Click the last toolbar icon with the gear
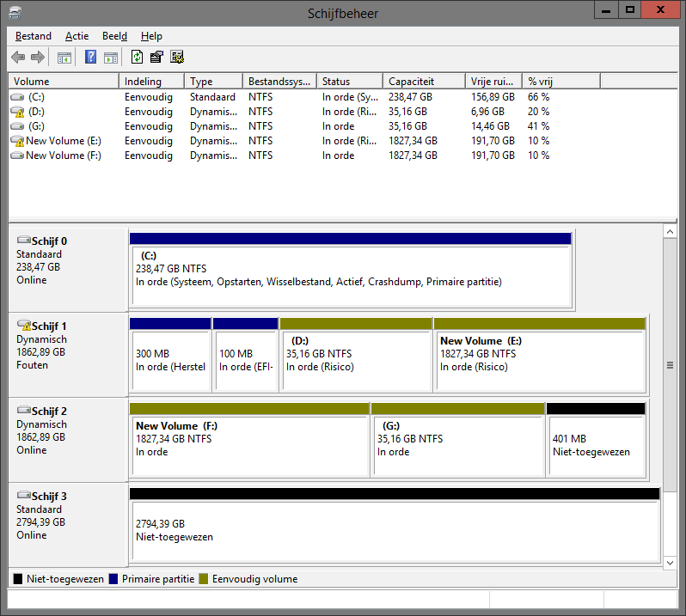This screenshot has width=686, height=616. [x=177, y=58]
